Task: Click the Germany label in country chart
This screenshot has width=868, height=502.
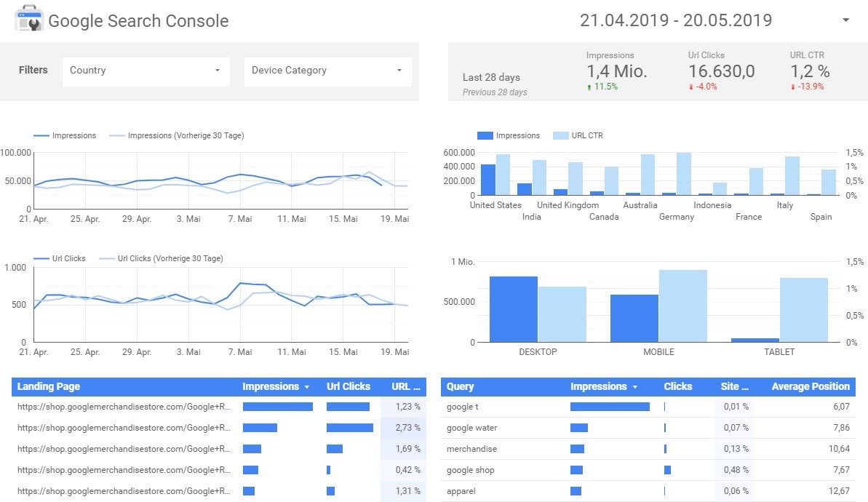Action: 677,217
